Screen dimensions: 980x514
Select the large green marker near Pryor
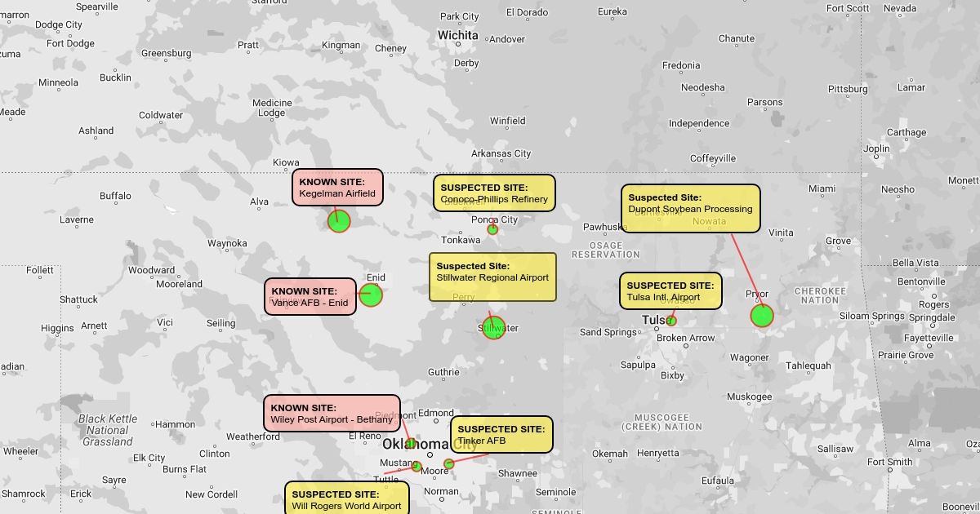762,316
